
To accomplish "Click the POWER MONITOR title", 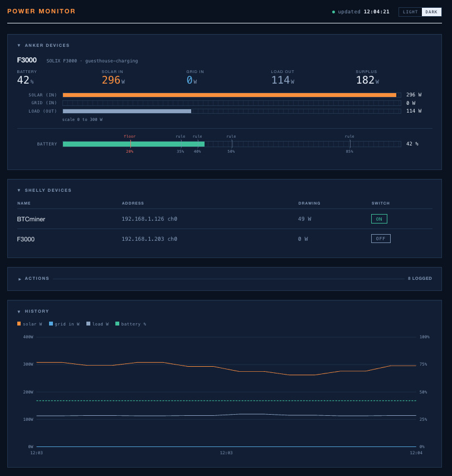I will [x=41, y=11].
